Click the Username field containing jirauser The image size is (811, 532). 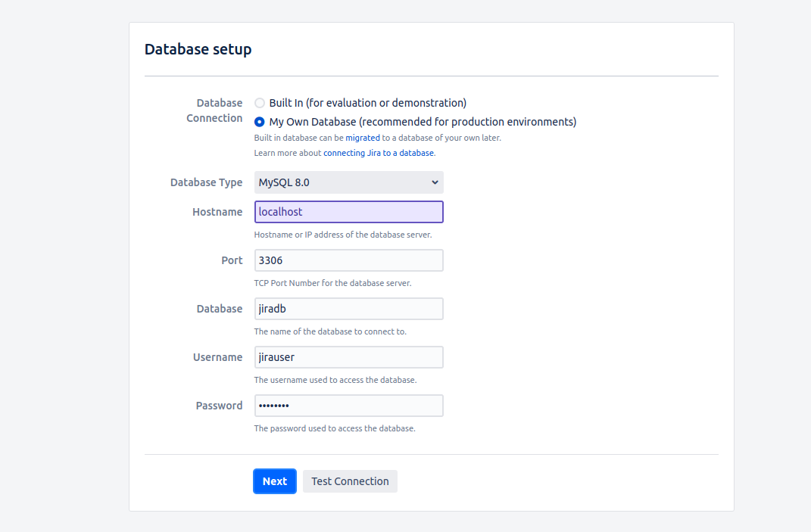[x=348, y=357]
